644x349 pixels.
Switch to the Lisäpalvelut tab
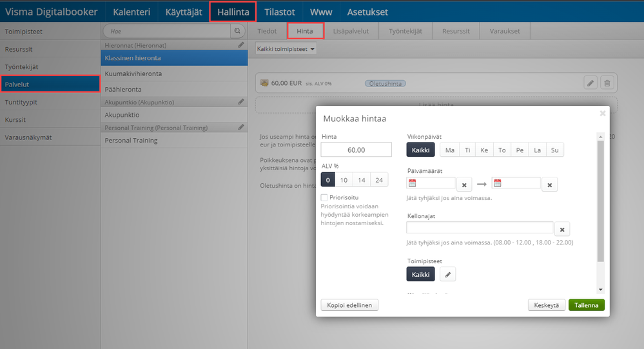pyautogui.click(x=351, y=31)
